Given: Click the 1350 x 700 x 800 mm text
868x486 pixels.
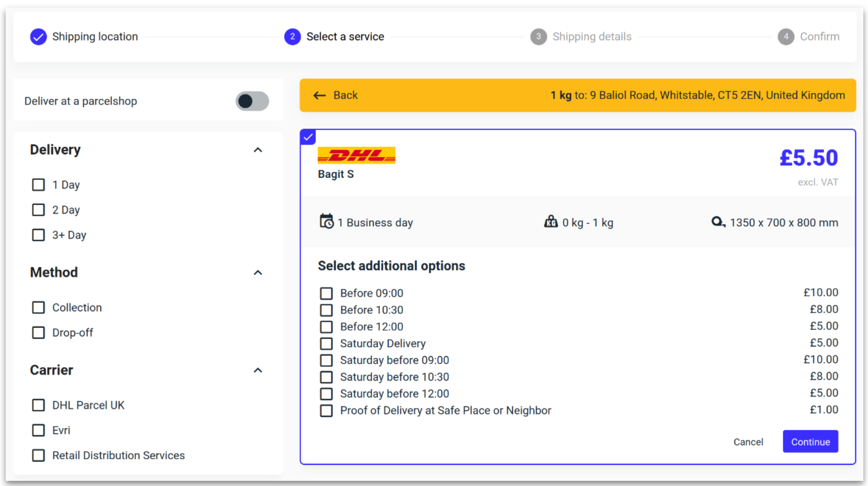Looking at the screenshot, I should pos(784,223).
